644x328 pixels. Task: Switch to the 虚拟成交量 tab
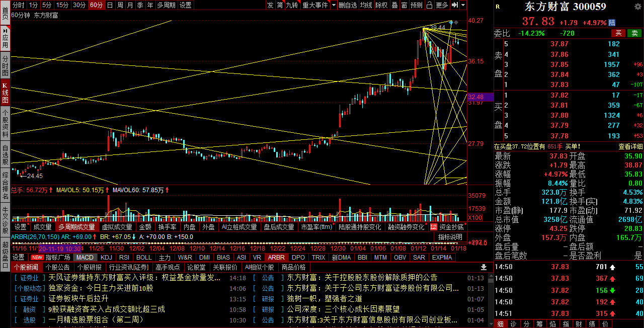coord(117,227)
